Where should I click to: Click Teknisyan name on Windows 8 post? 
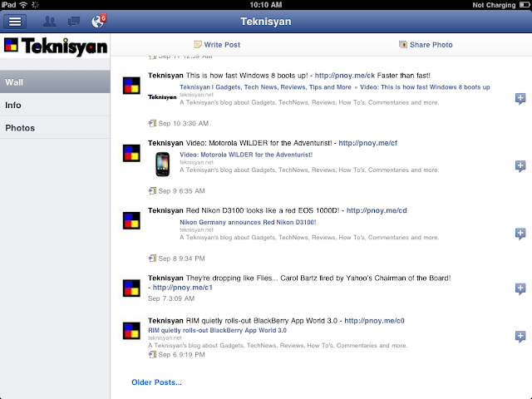[x=165, y=76]
